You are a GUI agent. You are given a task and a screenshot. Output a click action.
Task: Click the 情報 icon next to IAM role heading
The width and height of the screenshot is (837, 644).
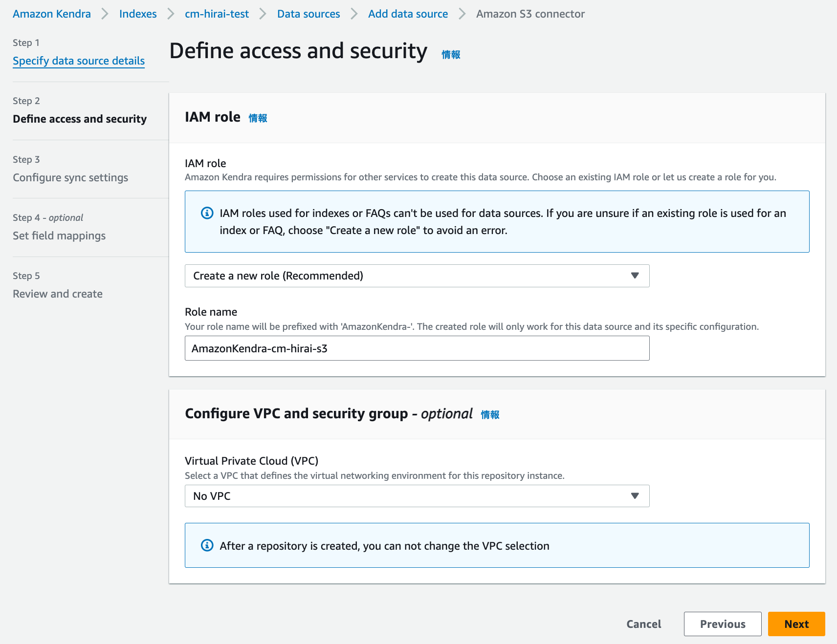coord(258,118)
